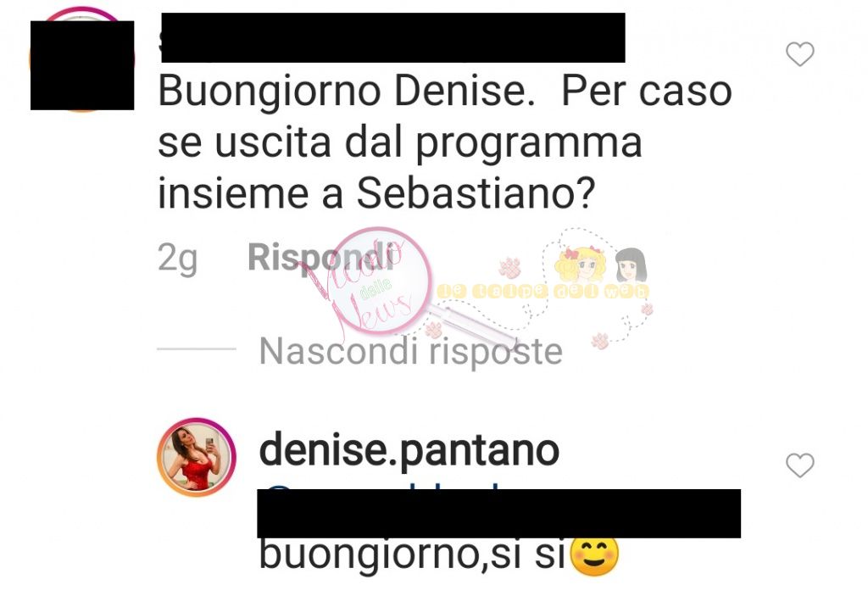Click the dark-haired cartoon girl watermark

(x=631, y=265)
